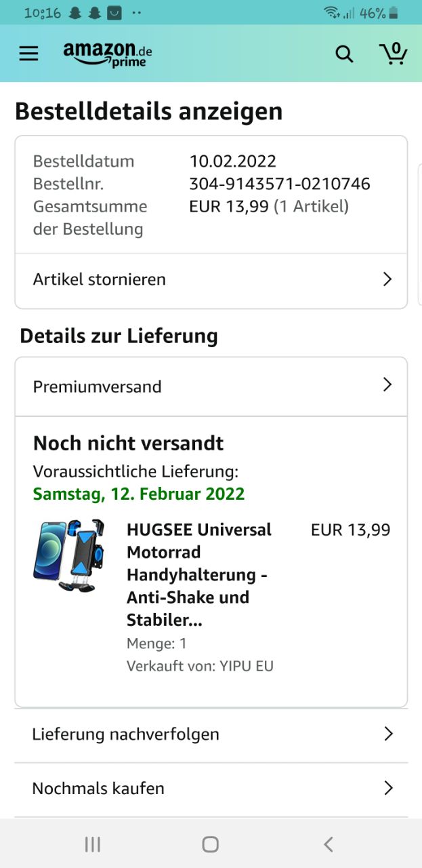Tap the Amazon.de Prime logo
Viewport: 422px width, 868px height.
(108, 54)
